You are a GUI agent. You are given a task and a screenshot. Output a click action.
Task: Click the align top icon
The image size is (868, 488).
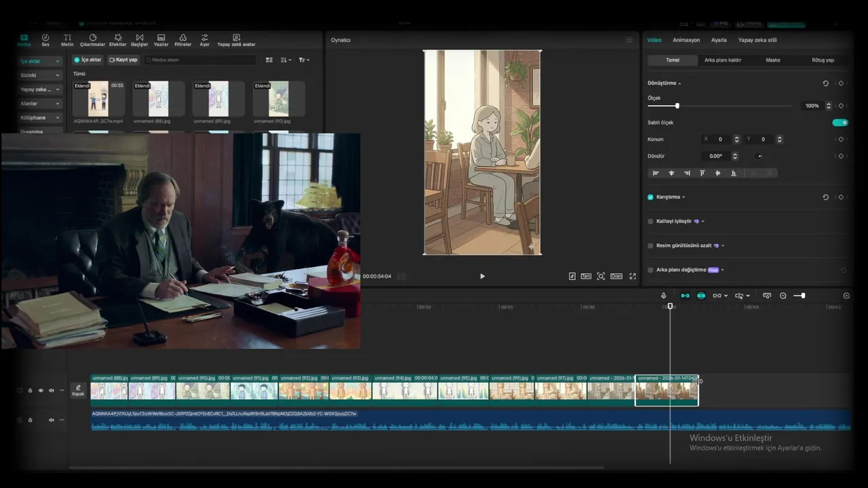click(x=702, y=174)
